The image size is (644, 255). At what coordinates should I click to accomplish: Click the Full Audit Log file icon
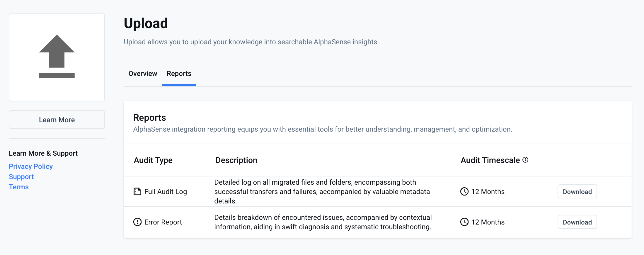pos(137,191)
